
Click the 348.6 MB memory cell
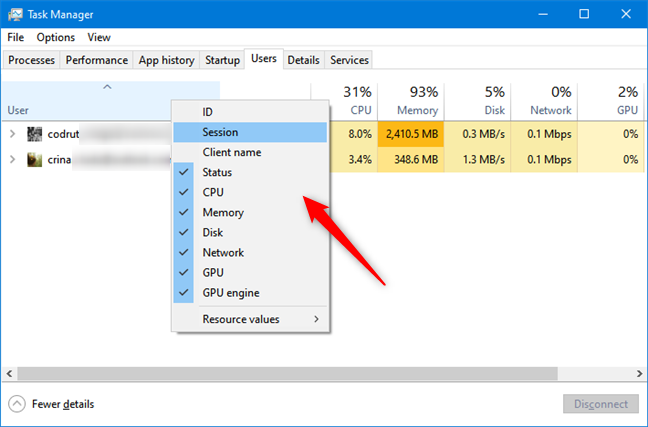click(x=411, y=160)
